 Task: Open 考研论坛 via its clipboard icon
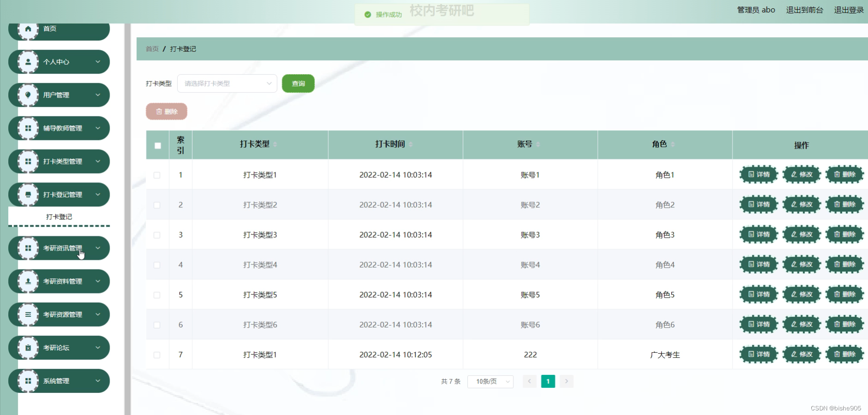pyautogui.click(x=28, y=348)
